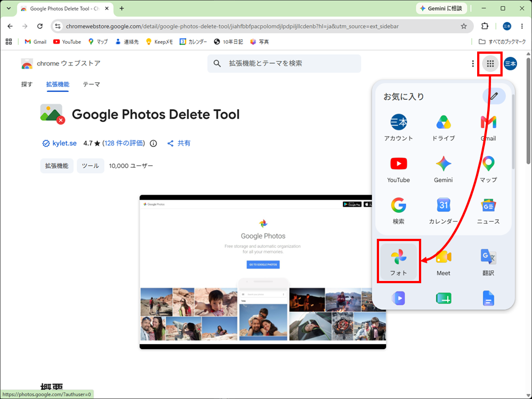Edit favorites with the pencil icon
Image resolution: width=532 pixels, height=399 pixels.
[x=494, y=96]
